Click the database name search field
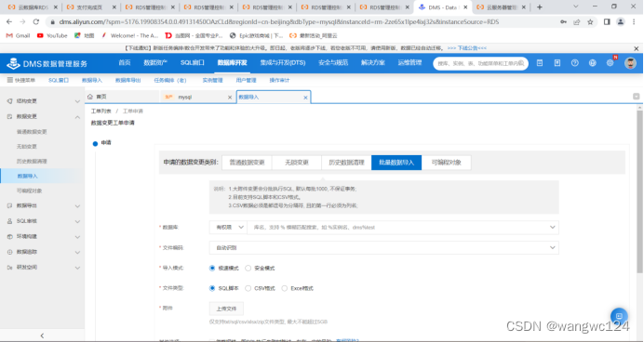Screen dimensions: 644x342 402,227
